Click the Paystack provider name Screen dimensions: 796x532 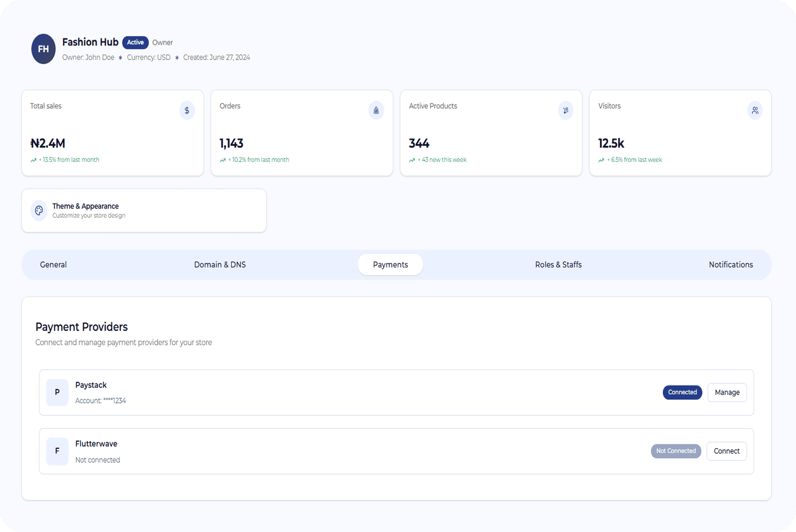click(x=91, y=385)
